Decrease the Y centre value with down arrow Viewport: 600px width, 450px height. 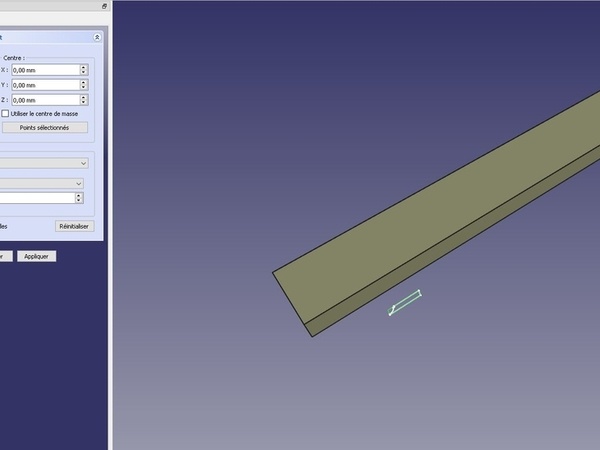pyautogui.click(x=83, y=88)
